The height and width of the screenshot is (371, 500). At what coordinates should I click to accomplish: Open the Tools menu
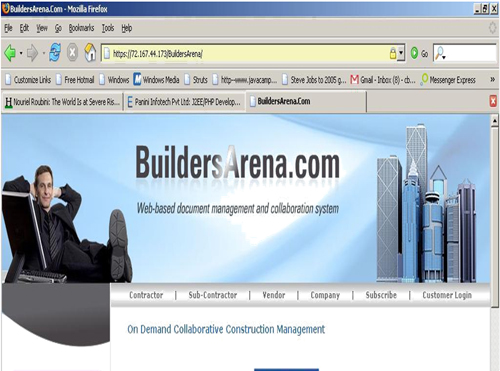tap(108, 28)
